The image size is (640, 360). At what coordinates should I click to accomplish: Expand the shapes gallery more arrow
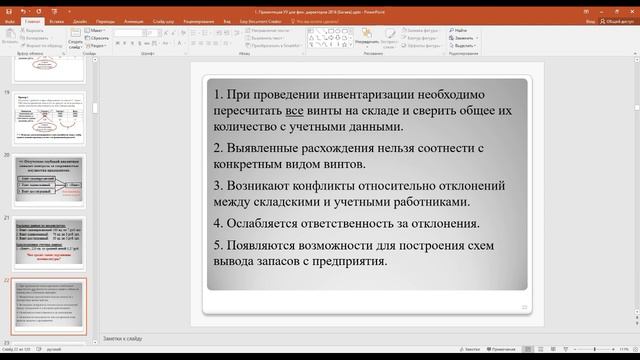[351, 45]
